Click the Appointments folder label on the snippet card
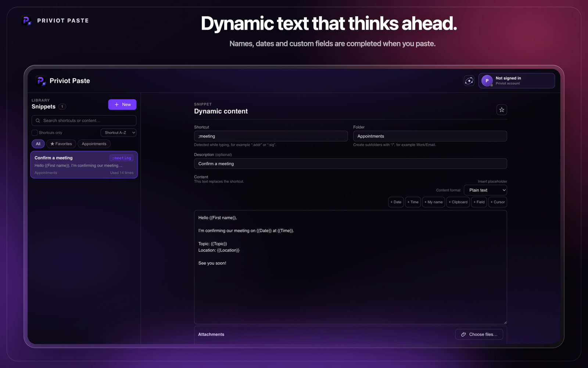 coord(46,173)
